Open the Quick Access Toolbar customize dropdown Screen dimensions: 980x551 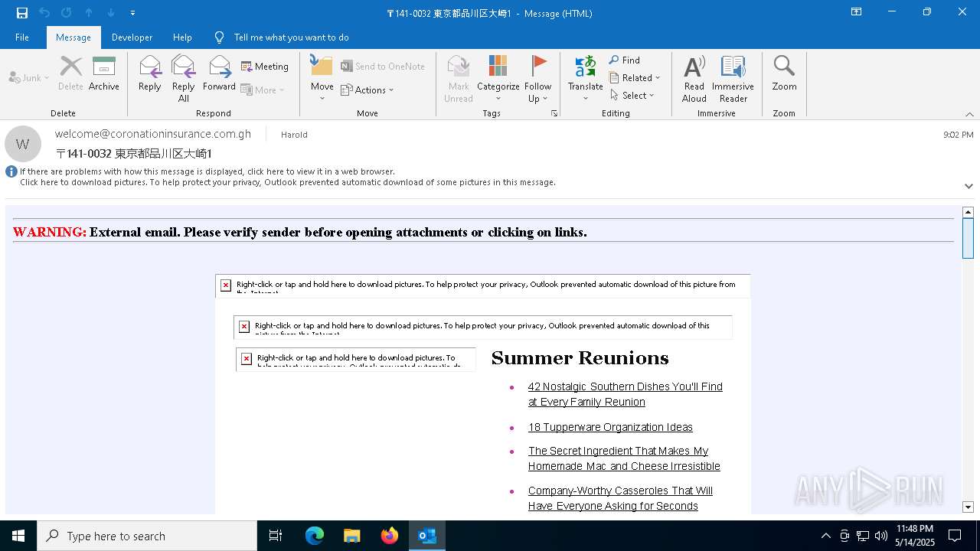(x=132, y=13)
